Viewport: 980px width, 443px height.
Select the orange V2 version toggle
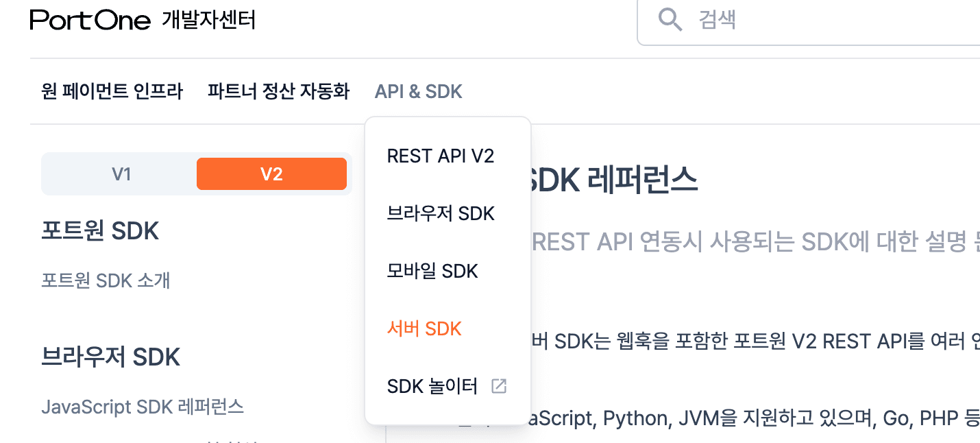tap(271, 174)
